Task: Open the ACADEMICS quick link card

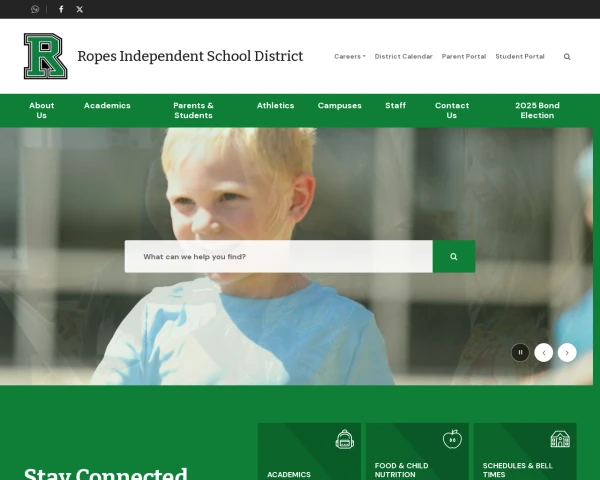Action: pyautogui.click(x=309, y=451)
